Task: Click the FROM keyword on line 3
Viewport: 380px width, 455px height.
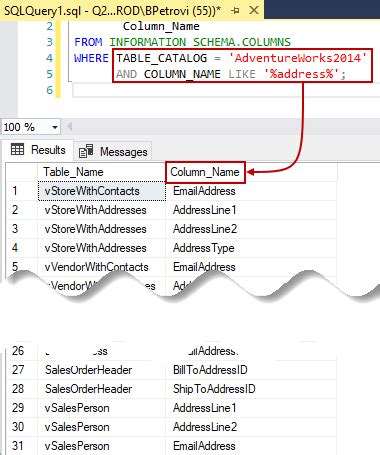Action: coord(88,42)
